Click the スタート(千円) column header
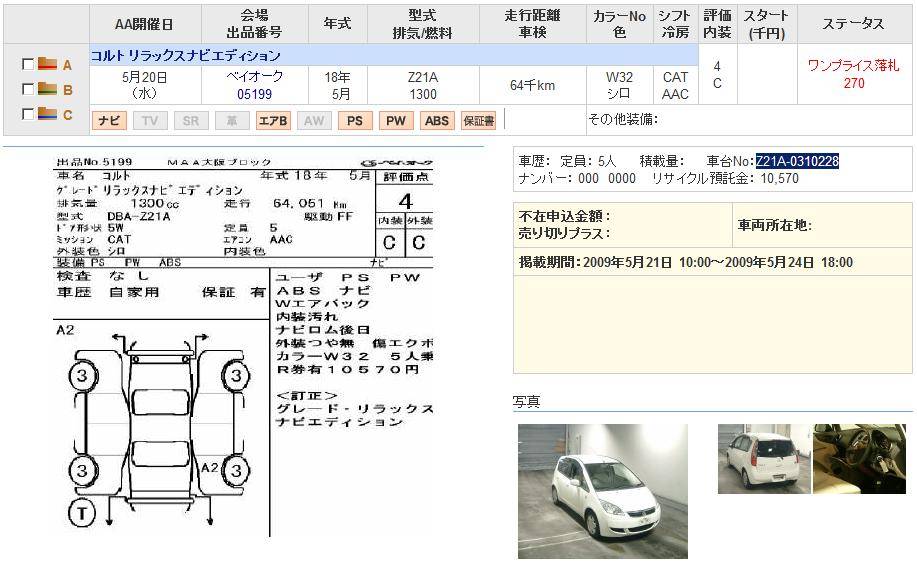Viewport: 917px width, 567px height. [767, 24]
